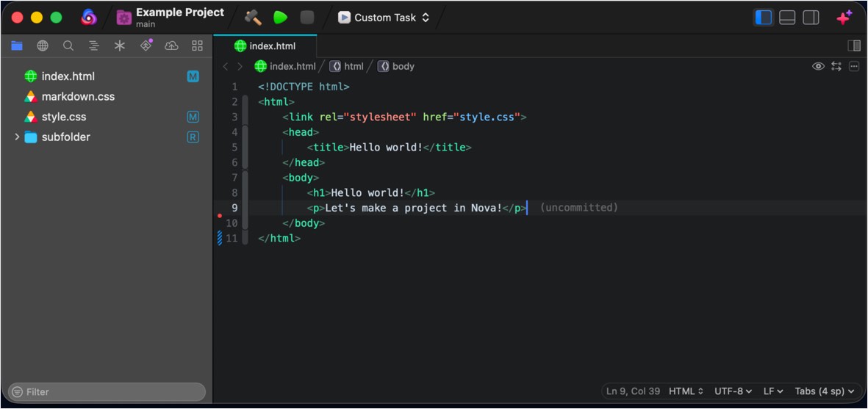Image resolution: width=868 pixels, height=409 pixels.
Task: Click the Let's make a project in Nova! line
Action: tap(417, 209)
